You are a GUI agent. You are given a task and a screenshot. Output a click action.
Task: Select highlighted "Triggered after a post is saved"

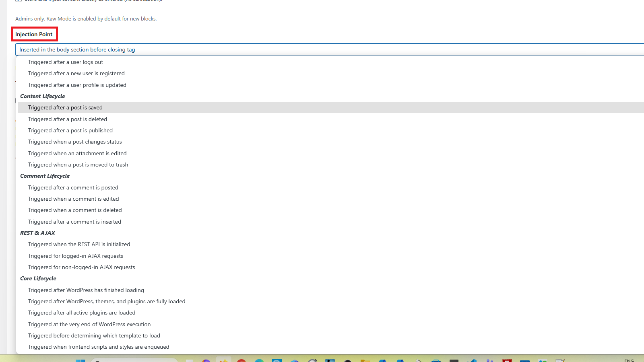tap(330, 107)
